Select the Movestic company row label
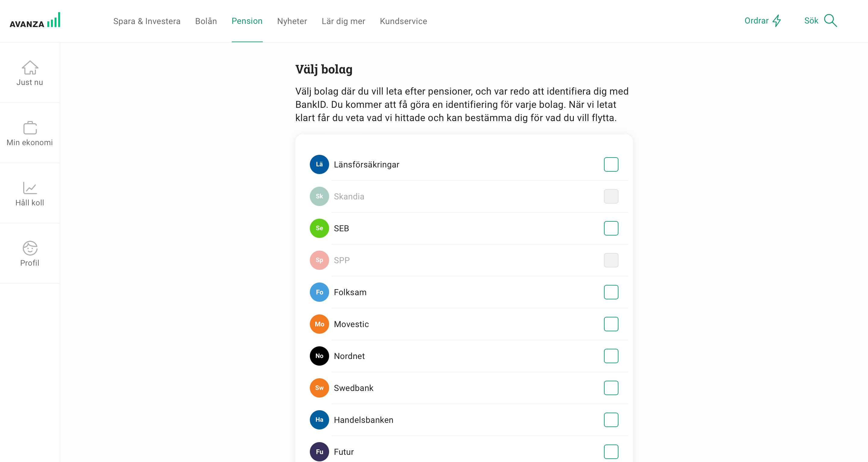Viewport: 868px width, 462px height. click(x=351, y=324)
